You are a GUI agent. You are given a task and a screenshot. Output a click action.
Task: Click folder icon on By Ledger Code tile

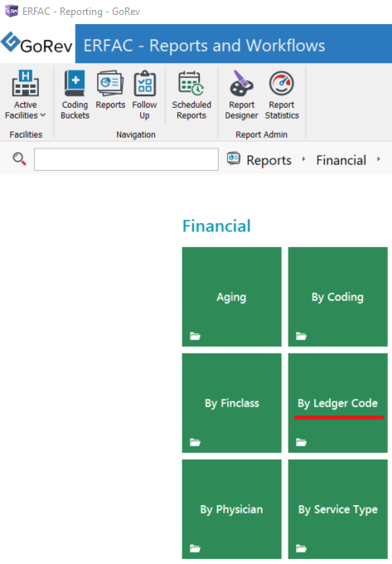click(x=301, y=442)
